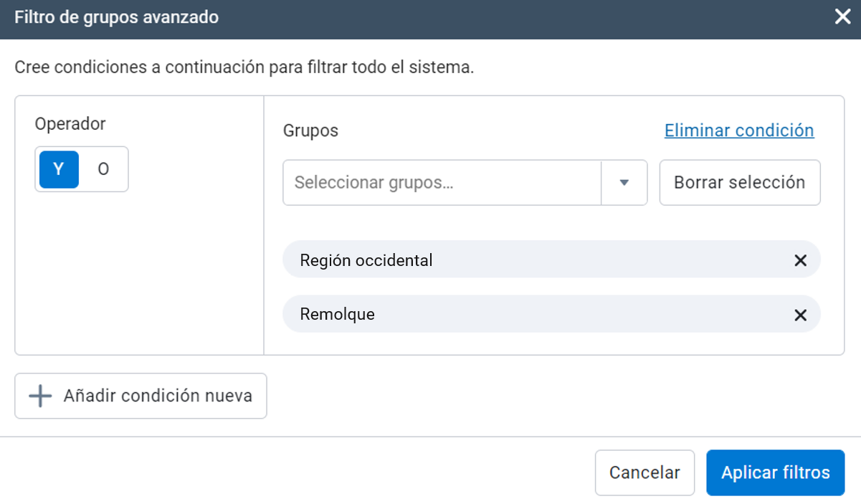Close the Filtro de grupos avanzado dialog
Image resolution: width=861 pixels, height=504 pixels.
point(842,16)
